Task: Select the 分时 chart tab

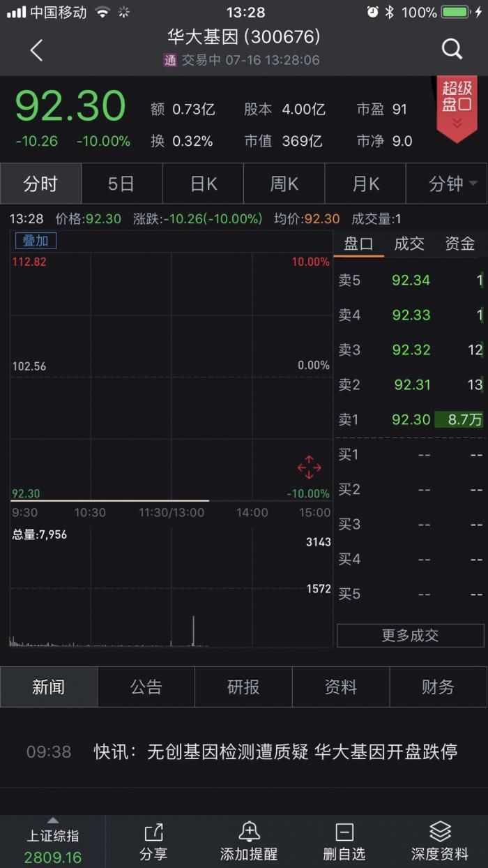Action: 40,184
